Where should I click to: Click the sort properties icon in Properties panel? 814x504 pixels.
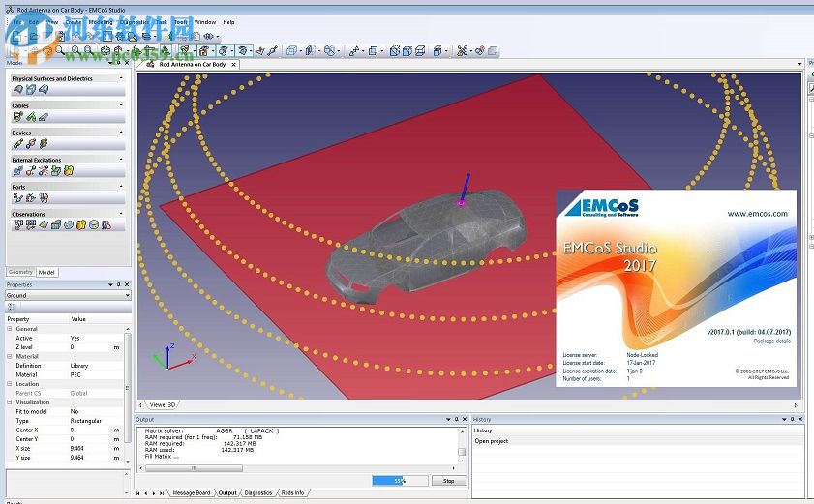pos(12,307)
